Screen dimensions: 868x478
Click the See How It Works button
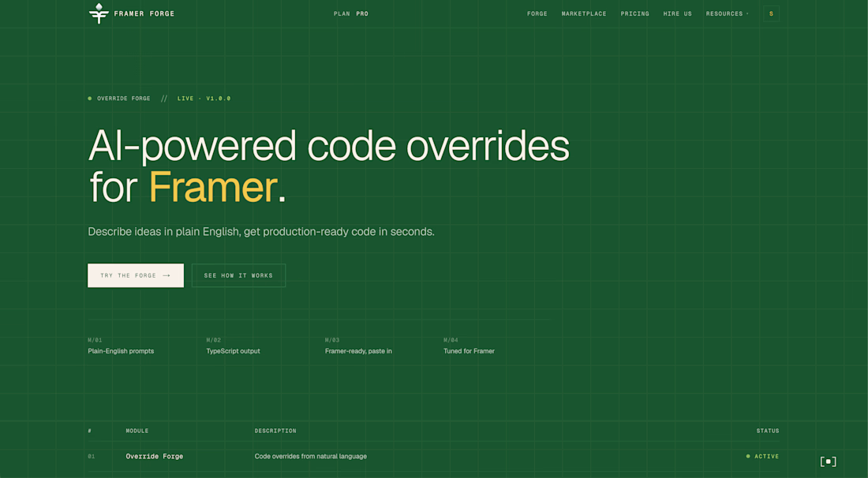238,275
